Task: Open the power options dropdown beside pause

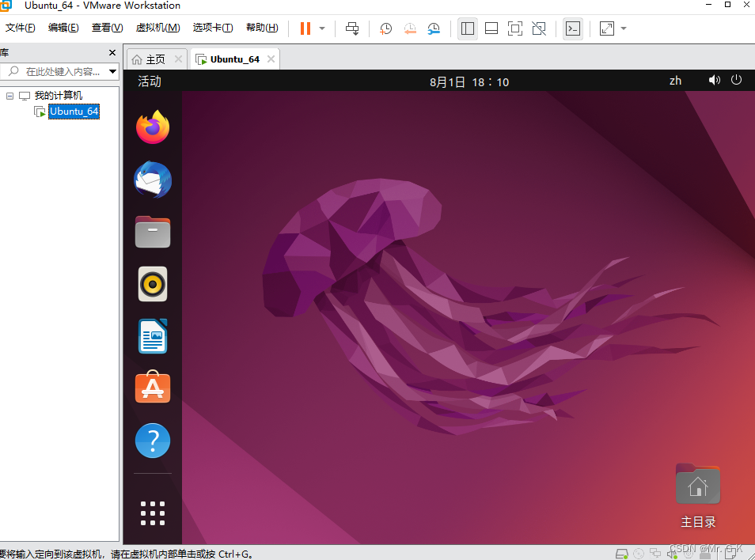Action: click(322, 28)
